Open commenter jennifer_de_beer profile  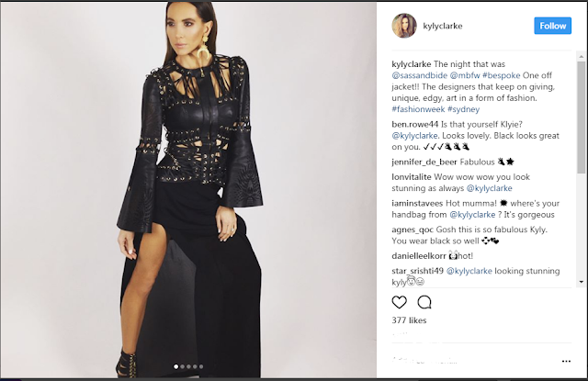pyautogui.click(x=424, y=162)
